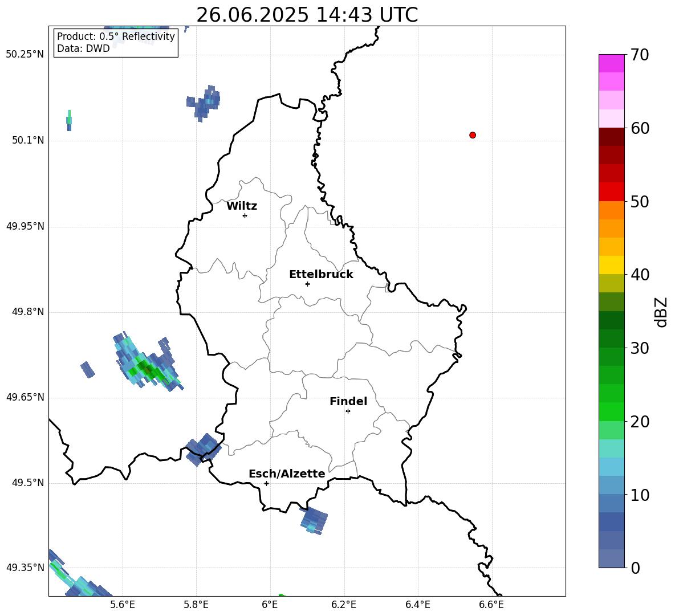The width and height of the screenshot is (675, 616).
Task: Click the 49.35°N latitude label
Action: (x=25, y=568)
